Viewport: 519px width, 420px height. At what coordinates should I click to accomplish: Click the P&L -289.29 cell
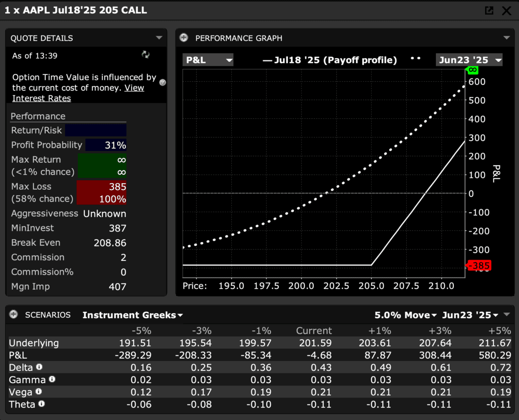[x=133, y=355]
